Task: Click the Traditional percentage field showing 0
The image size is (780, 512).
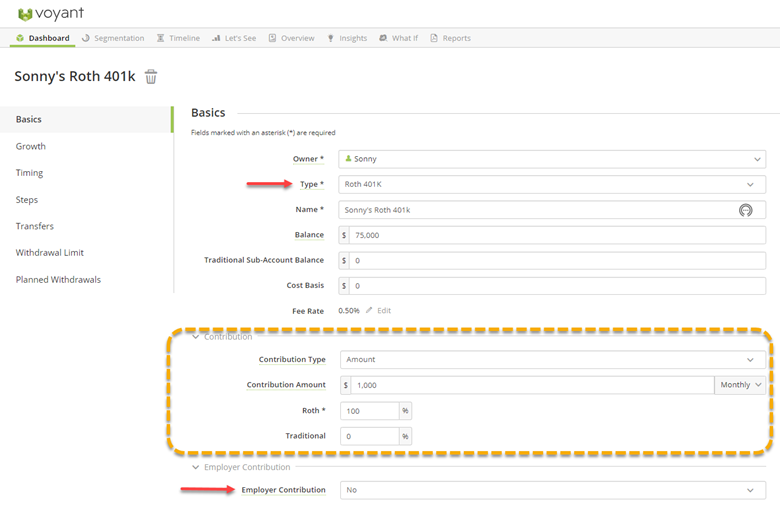Action: click(370, 436)
